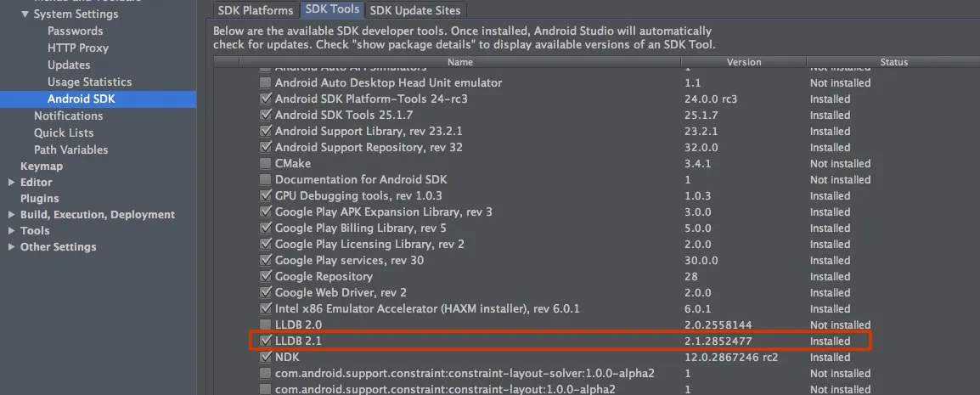Image resolution: width=980 pixels, height=395 pixels.
Task: Check Documentation for Android SDK
Action: click(x=266, y=179)
